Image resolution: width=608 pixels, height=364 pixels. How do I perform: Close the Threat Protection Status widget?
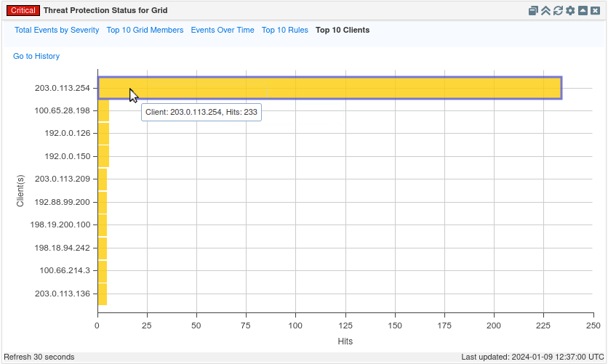coord(595,11)
